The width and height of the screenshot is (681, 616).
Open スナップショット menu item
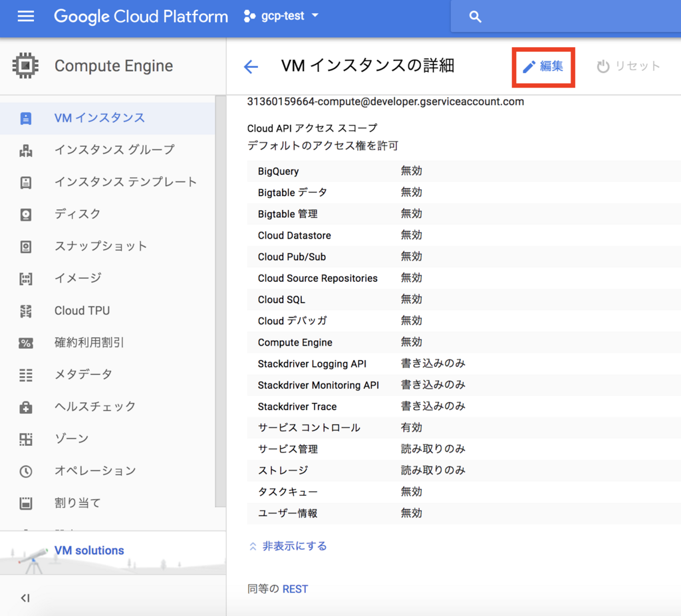pos(107,247)
